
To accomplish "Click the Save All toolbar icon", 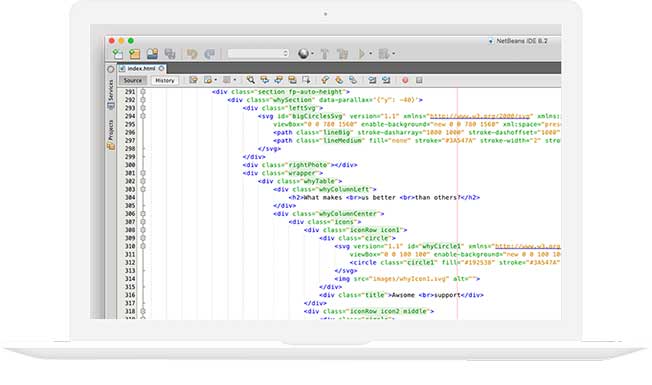I will coord(170,54).
